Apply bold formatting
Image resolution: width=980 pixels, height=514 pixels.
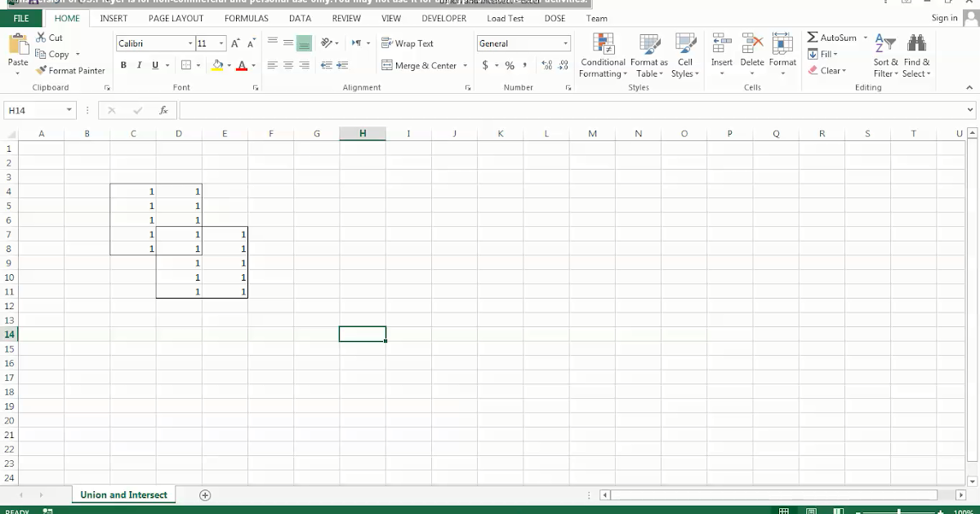click(x=123, y=64)
